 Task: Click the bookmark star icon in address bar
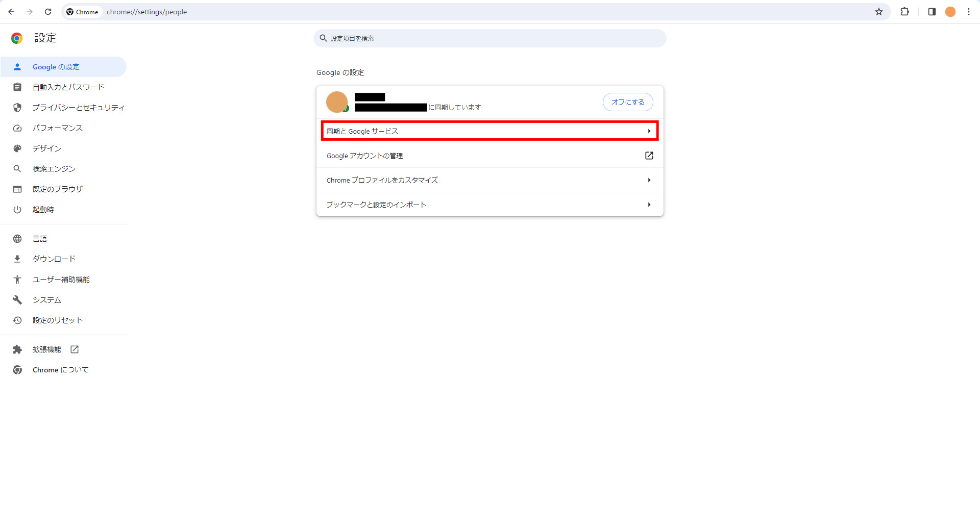[878, 12]
